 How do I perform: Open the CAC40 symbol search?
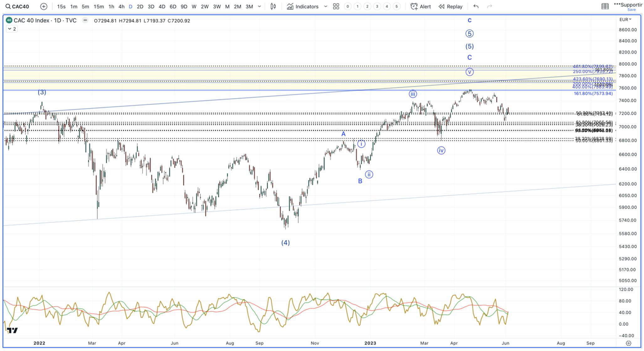coord(18,6)
